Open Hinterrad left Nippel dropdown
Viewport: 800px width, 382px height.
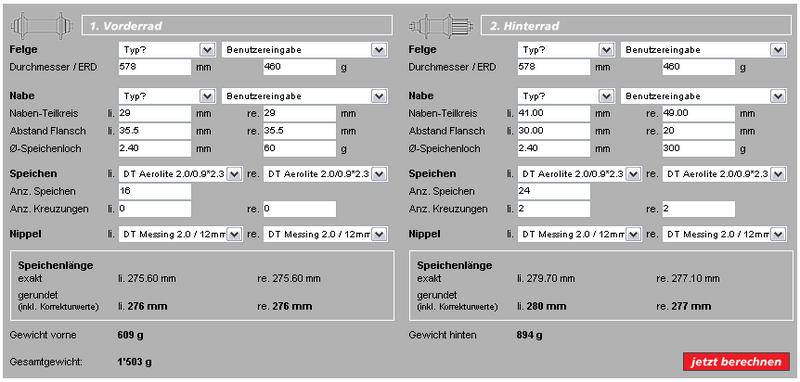point(579,234)
